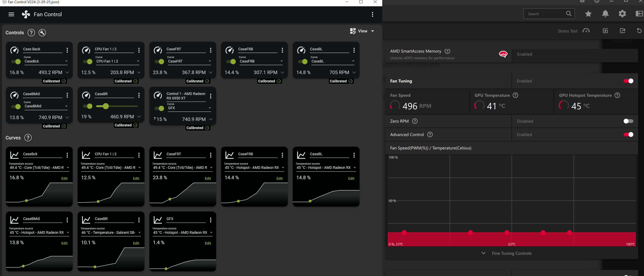Open the Fan Control three-dot options menu
644x276 pixels.
373,14
